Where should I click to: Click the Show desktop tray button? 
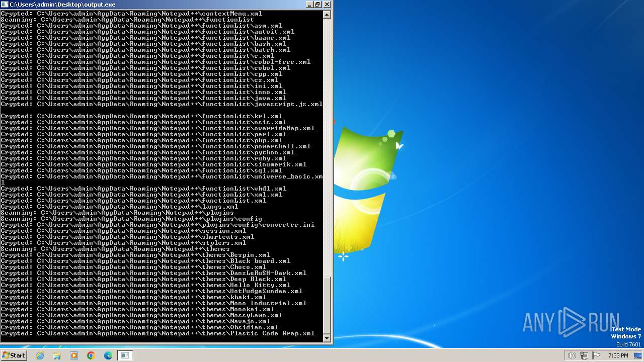[639, 355]
